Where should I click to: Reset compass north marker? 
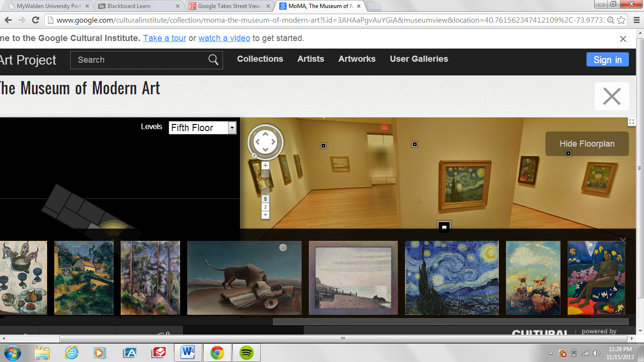coord(254,155)
